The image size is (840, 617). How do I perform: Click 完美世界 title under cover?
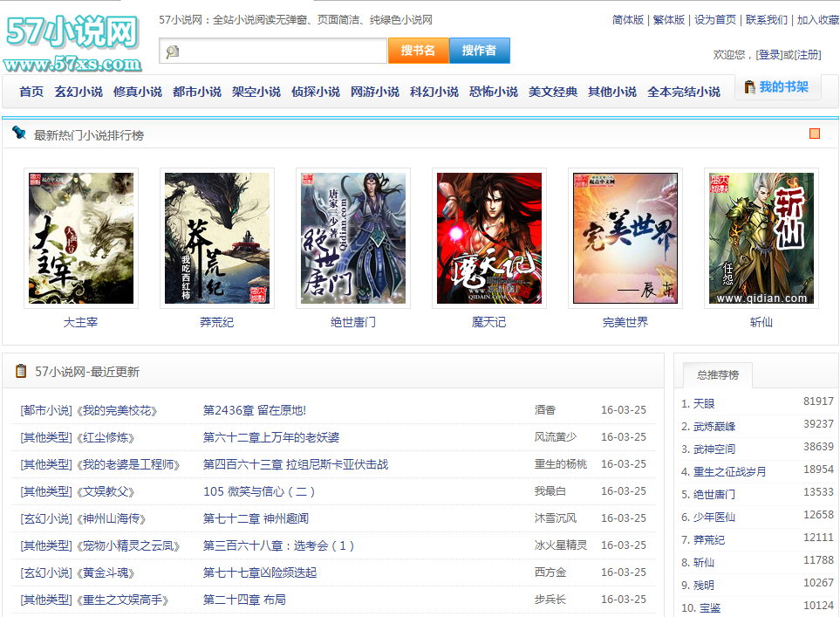pos(625,322)
